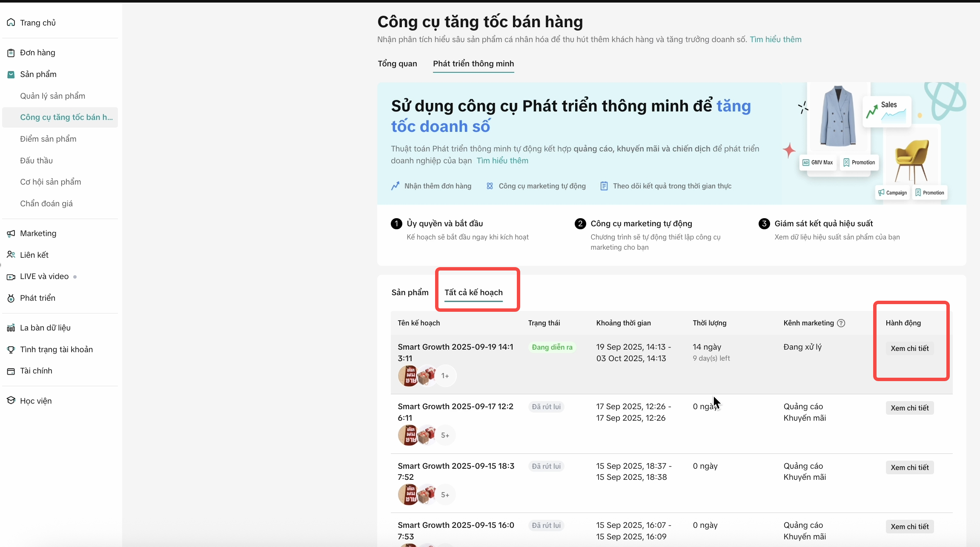The height and width of the screenshot is (547, 980).
Task: Open Tất cả kế hoạch tab
Action: click(x=473, y=293)
